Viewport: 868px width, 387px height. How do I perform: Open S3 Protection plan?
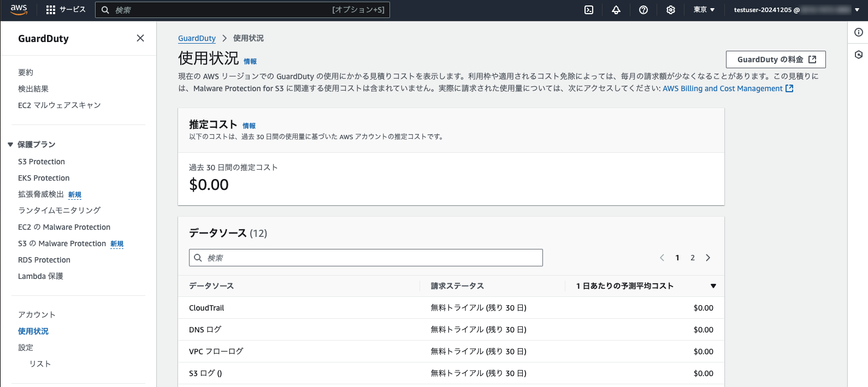tap(42, 162)
